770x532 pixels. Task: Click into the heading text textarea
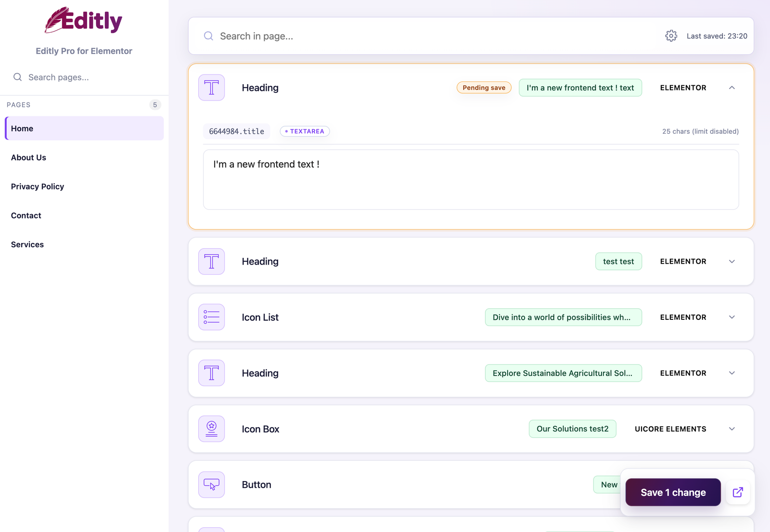pos(471,179)
